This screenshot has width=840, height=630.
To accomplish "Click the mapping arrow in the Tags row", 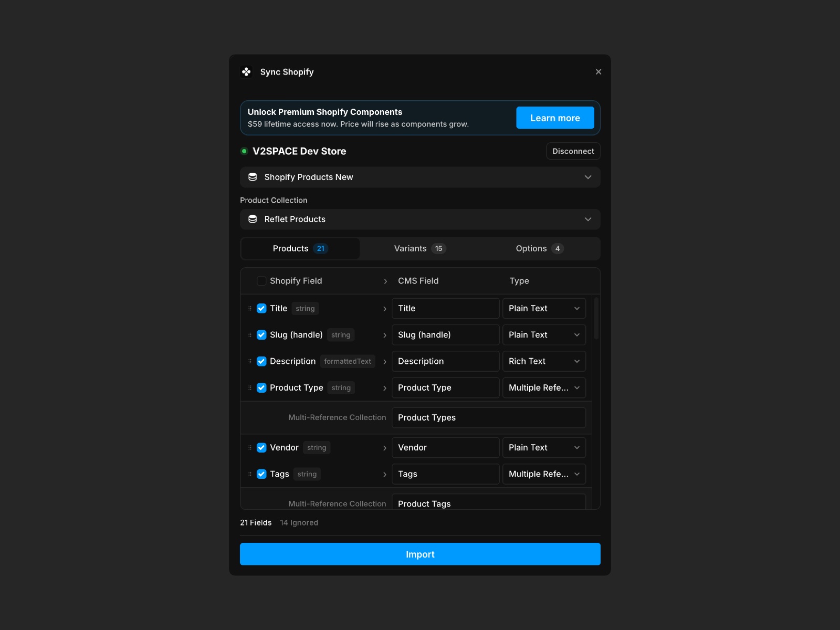I will pyautogui.click(x=385, y=475).
